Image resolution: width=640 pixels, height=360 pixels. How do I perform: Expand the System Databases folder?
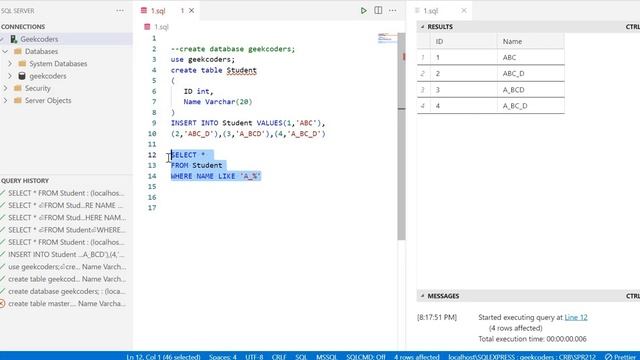point(10,64)
